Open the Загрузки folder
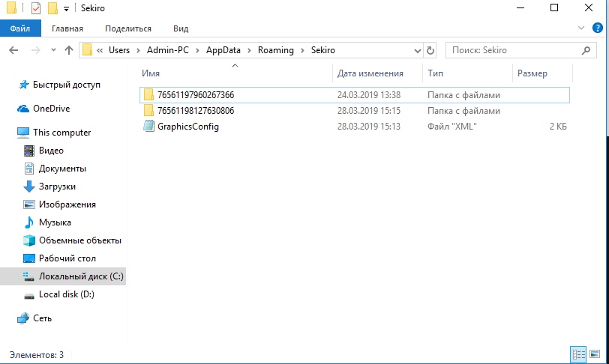Image resolution: width=609 pixels, height=364 pixels. pos(49,186)
